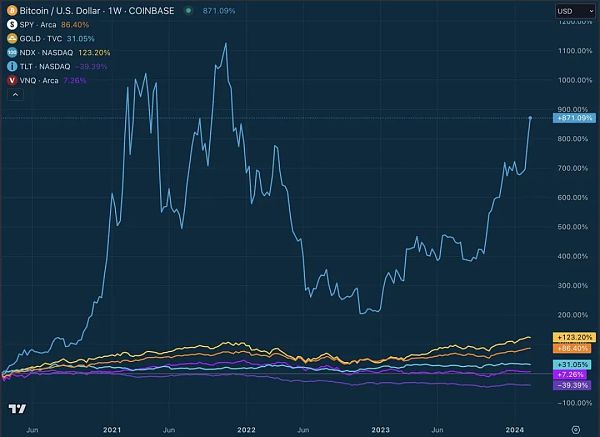Click the TradingView logo

16,409
